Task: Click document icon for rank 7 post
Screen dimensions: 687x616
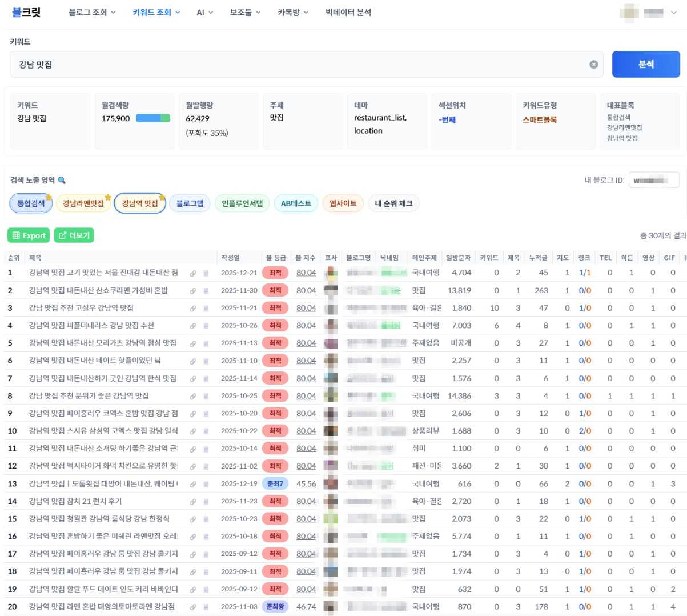Action: (206, 379)
